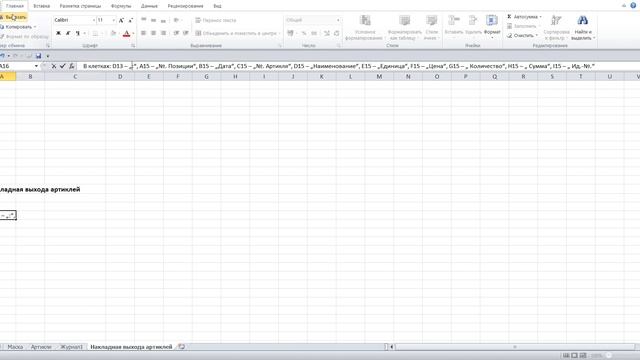Apply percent style format
The height and width of the screenshot is (360, 640).
pyautogui.click(x=304, y=33)
